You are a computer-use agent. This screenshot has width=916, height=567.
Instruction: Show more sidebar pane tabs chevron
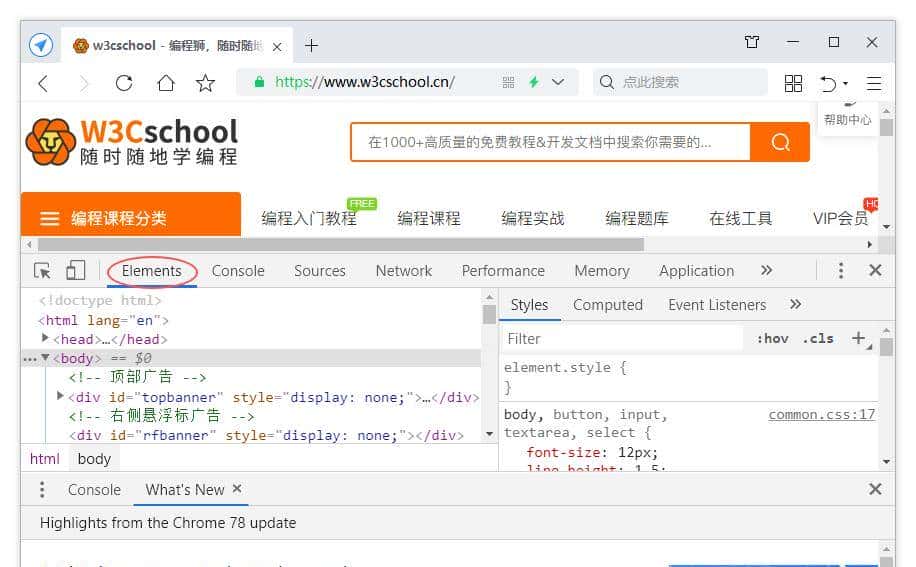click(x=795, y=304)
